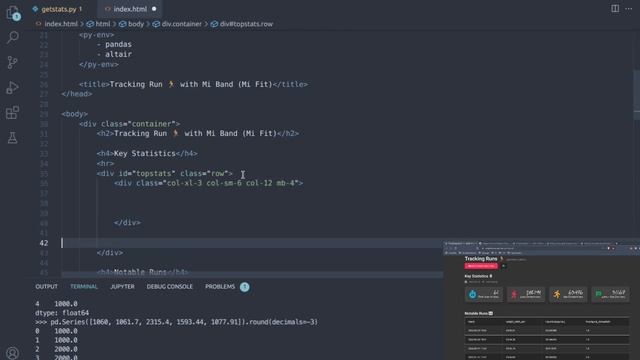Click the col-xl-3 class div line
This screenshot has width=640, height=360.
pos(209,183)
